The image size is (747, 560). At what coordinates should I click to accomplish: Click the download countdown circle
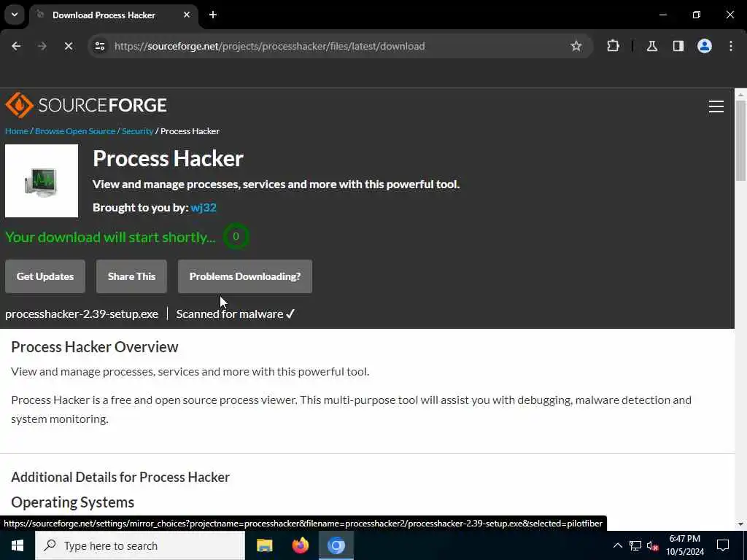[x=236, y=237]
